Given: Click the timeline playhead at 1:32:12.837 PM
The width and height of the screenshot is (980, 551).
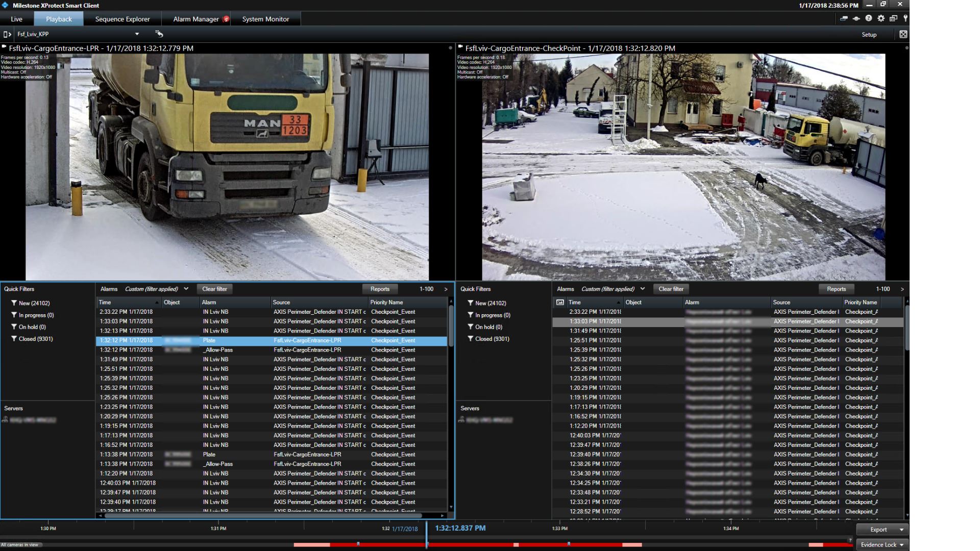Looking at the screenshot, I should 427,535.
